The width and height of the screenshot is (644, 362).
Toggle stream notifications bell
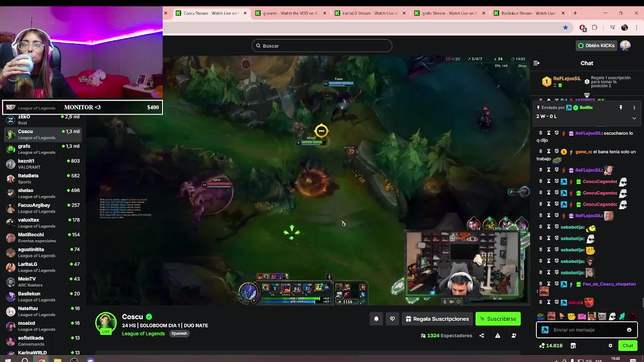tap(376, 319)
